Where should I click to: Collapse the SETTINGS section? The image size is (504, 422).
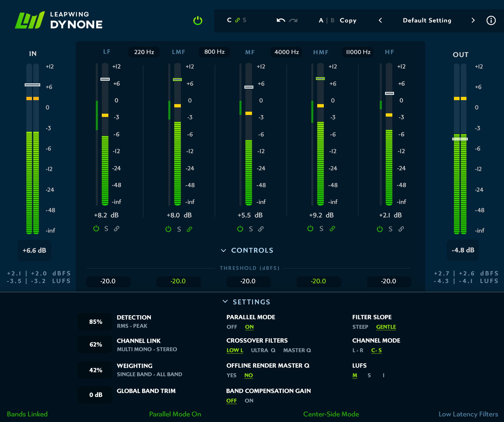(x=225, y=301)
